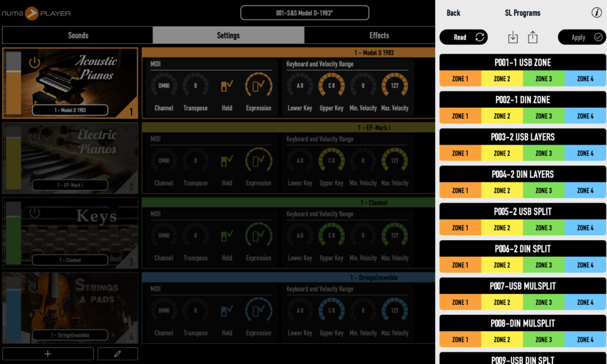Adjust Lower Key A0 knob for Model D 1983
The image size is (607, 364).
[300, 85]
